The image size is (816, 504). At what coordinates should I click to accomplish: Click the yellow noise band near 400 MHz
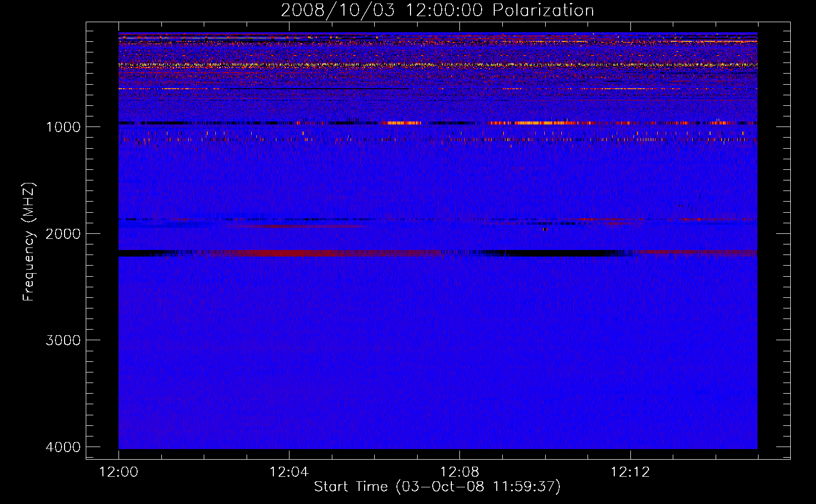pos(438,65)
